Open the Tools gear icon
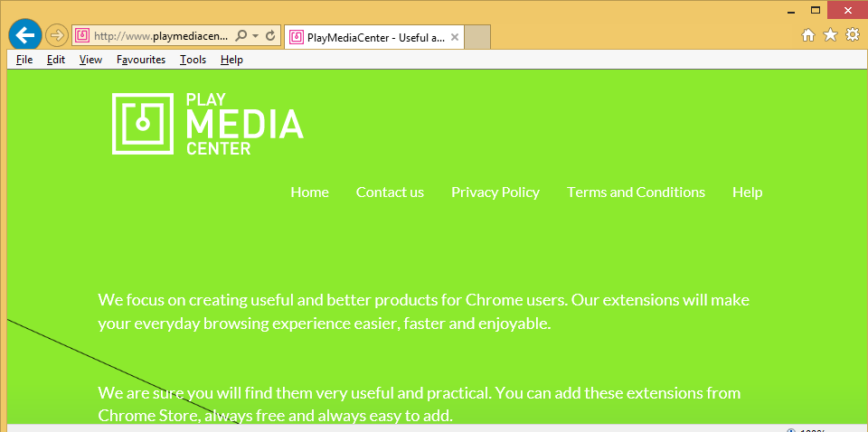 point(852,35)
